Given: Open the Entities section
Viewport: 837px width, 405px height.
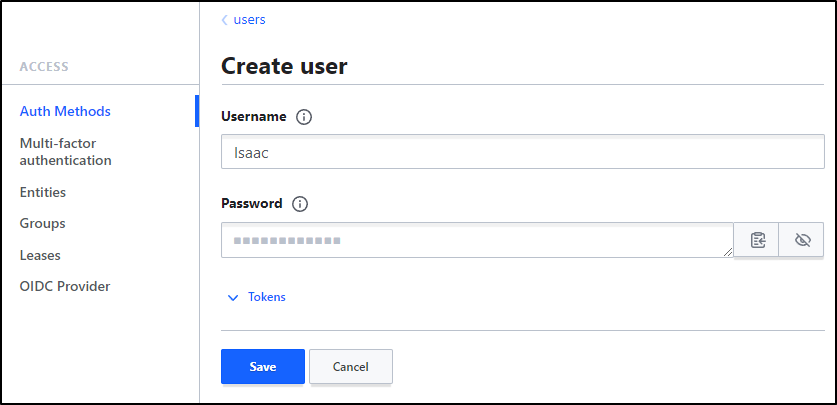Looking at the screenshot, I should (x=43, y=192).
